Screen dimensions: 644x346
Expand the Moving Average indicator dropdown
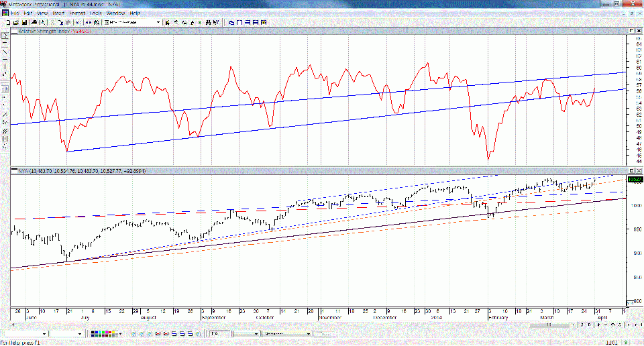tap(158, 22)
